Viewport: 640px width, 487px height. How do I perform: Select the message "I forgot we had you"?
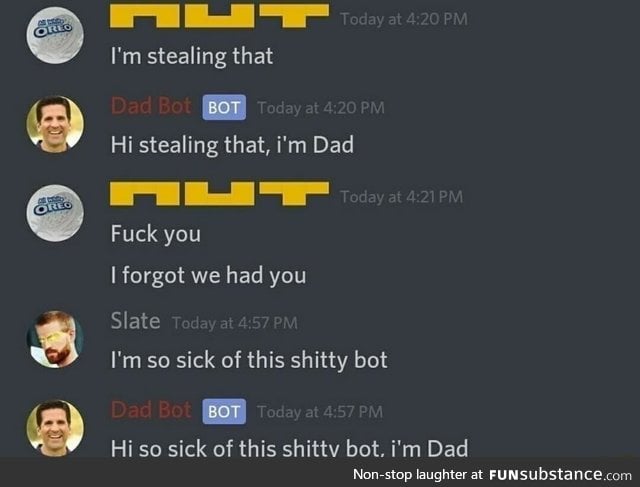coord(208,275)
